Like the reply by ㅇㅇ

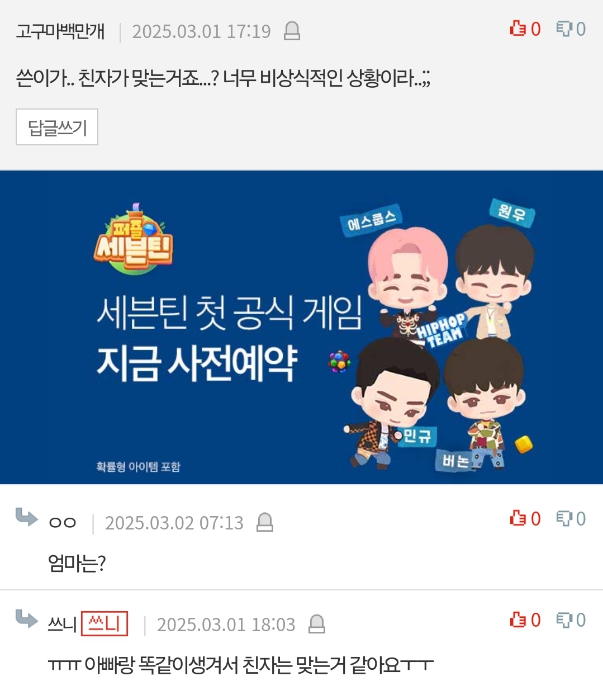525,518
